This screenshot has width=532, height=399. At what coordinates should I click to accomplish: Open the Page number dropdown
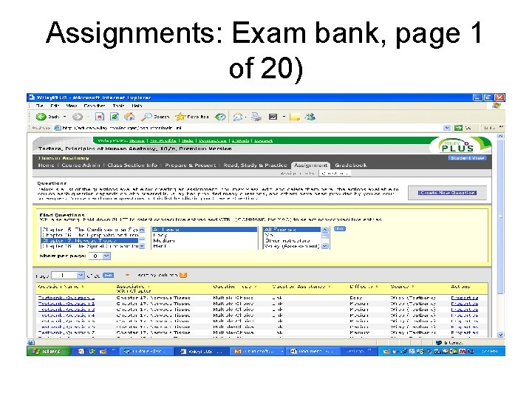(81, 275)
